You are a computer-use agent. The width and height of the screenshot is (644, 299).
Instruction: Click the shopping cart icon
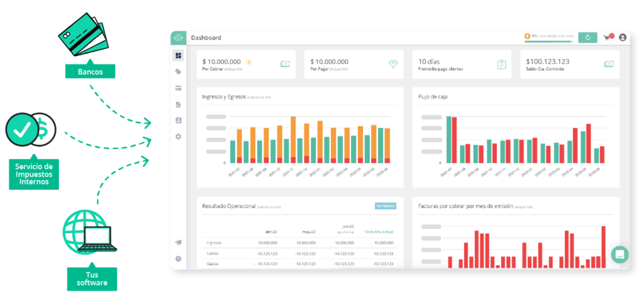tap(608, 38)
